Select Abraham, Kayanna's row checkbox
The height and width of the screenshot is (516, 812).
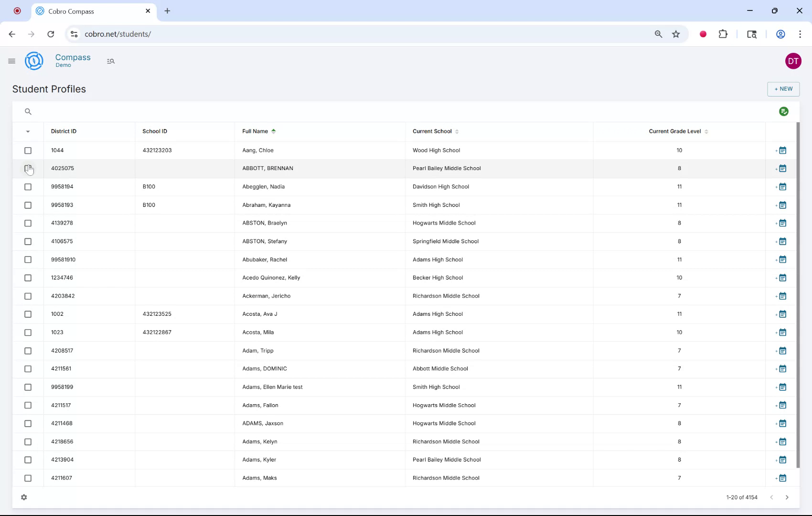[x=28, y=205]
